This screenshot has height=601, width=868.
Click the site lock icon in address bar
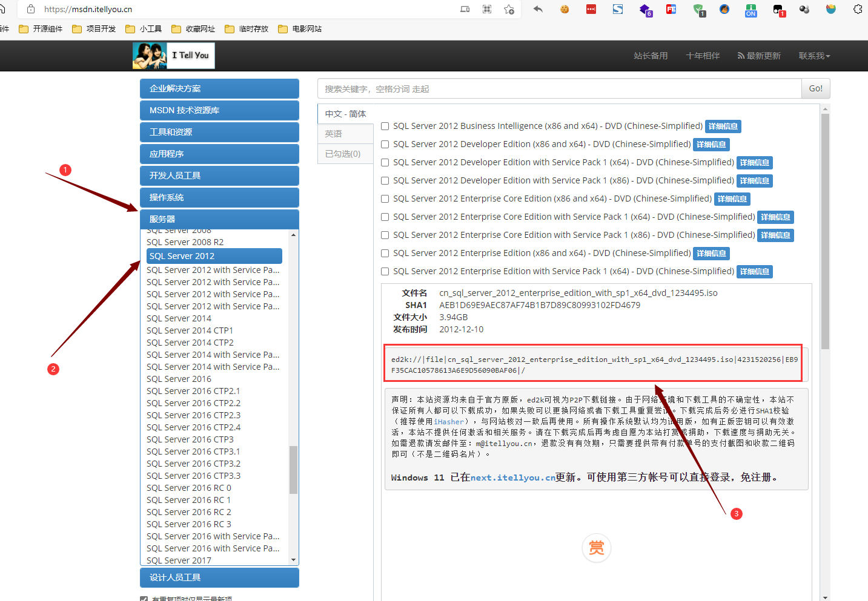click(x=31, y=9)
